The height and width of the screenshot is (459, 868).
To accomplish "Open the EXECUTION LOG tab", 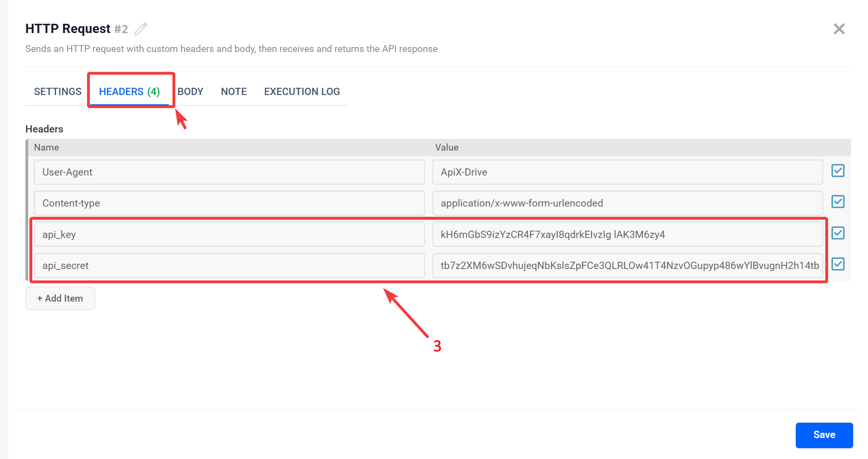I will pos(302,91).
